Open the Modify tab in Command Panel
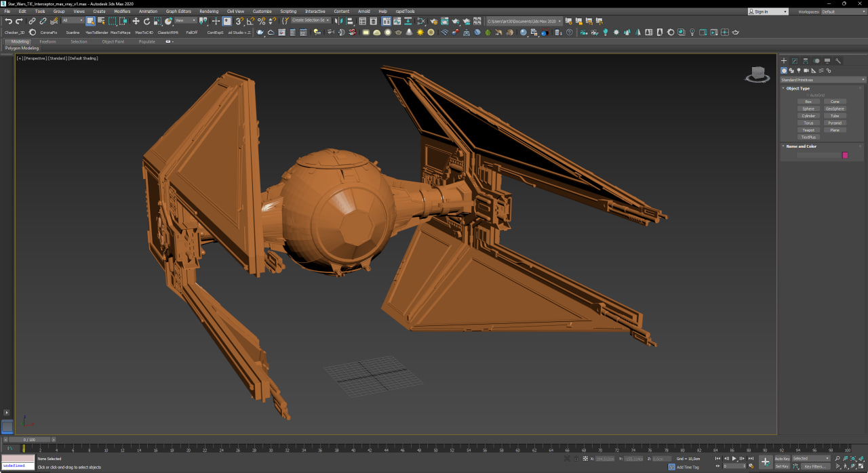The width and height of the screenshot is (868, 473). click(795, 61)
